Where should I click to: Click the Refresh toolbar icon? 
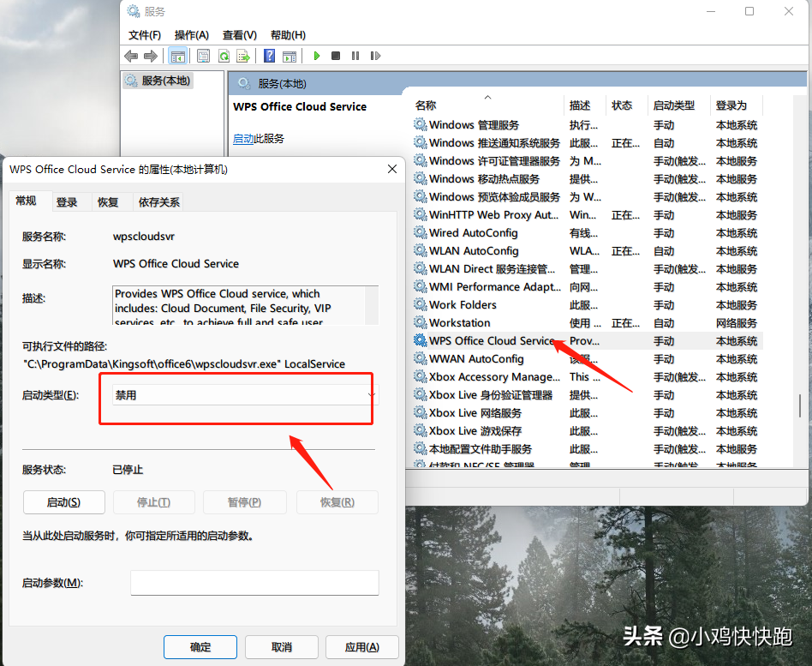(x=224, y=56)
